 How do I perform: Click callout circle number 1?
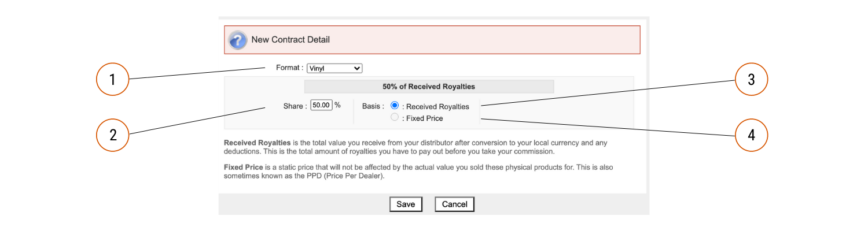(112, 79)
